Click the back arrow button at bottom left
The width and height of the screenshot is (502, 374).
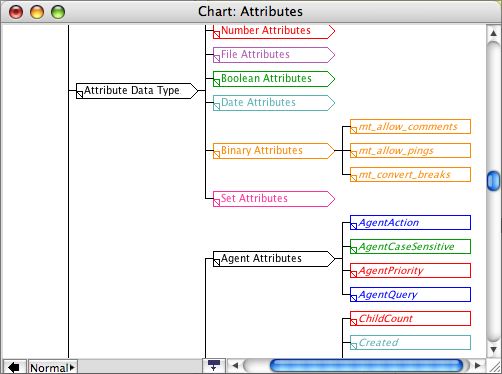coord(14,367)
